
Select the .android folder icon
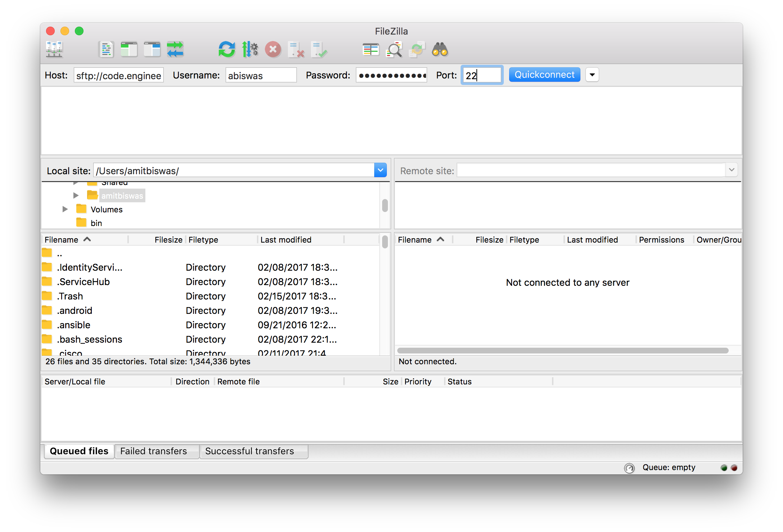(x=47, y=310)
